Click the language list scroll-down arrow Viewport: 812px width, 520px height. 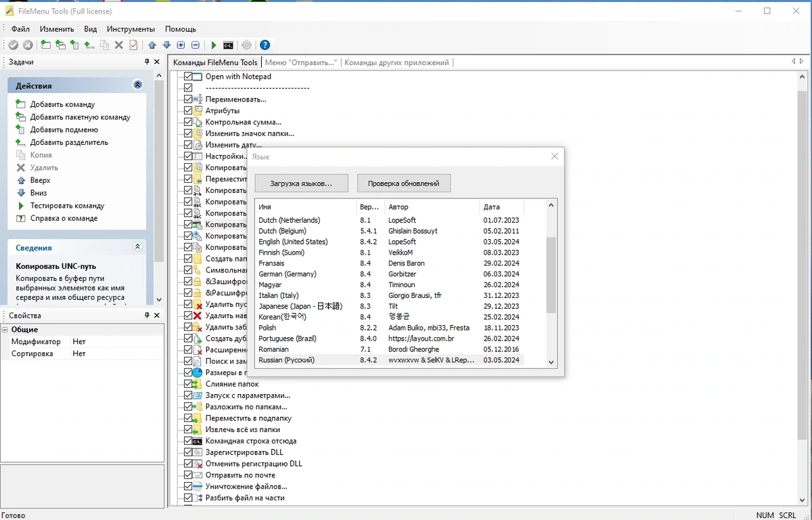551,362
